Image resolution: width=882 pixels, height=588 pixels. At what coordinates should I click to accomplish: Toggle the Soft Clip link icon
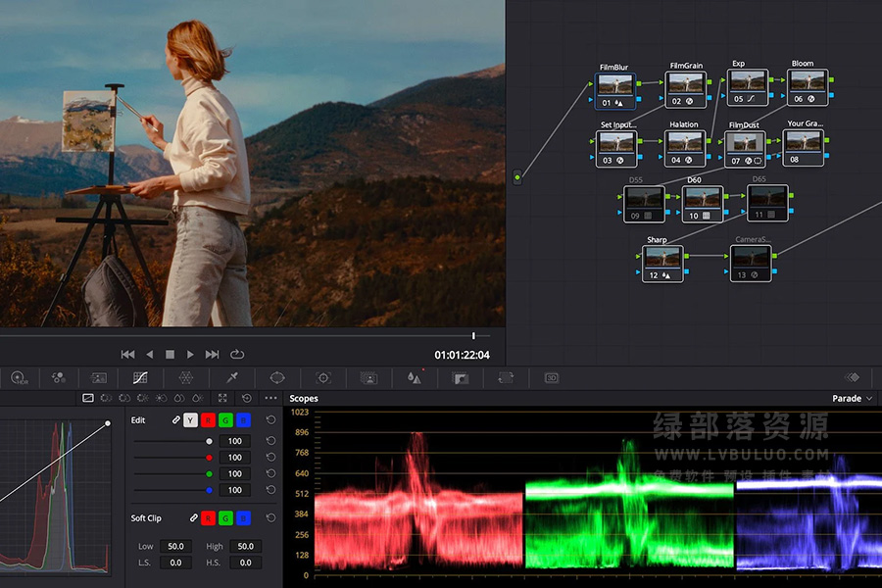[193, 517]
